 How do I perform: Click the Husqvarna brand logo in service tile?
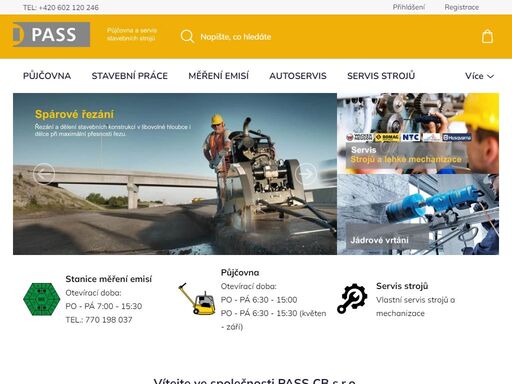coord(457,137)
